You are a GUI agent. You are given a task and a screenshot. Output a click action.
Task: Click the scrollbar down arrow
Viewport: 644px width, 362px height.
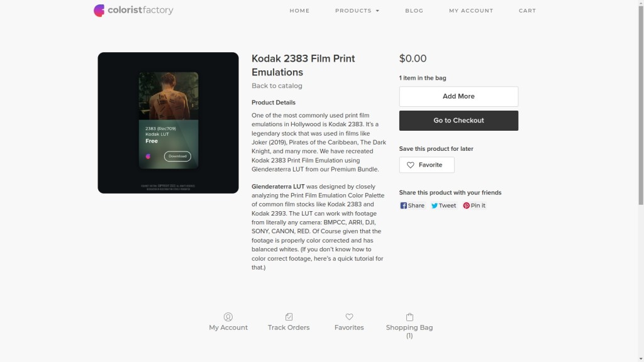click(x=641, y=359)
